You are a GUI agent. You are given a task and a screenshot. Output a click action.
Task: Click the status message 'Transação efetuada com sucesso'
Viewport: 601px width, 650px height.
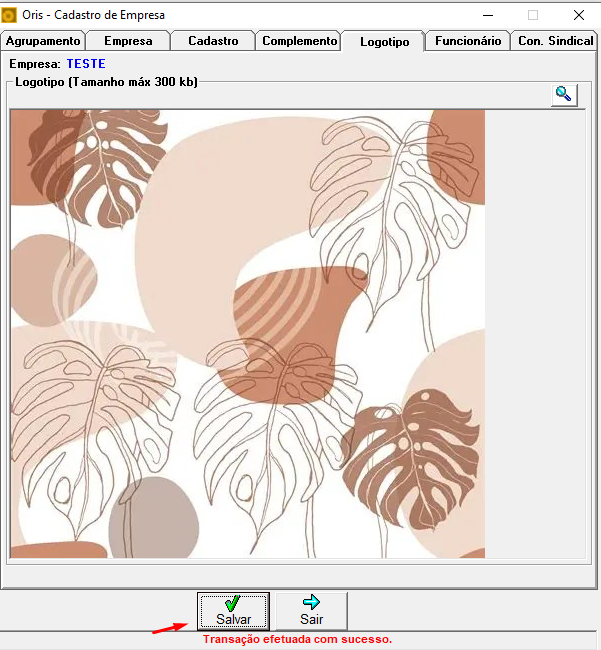297,639
